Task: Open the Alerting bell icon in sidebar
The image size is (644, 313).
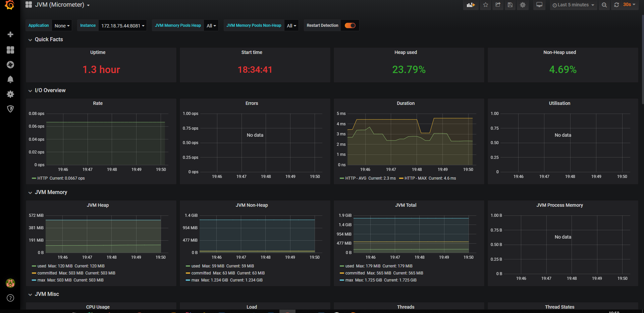Action: (x=10, y=79)
